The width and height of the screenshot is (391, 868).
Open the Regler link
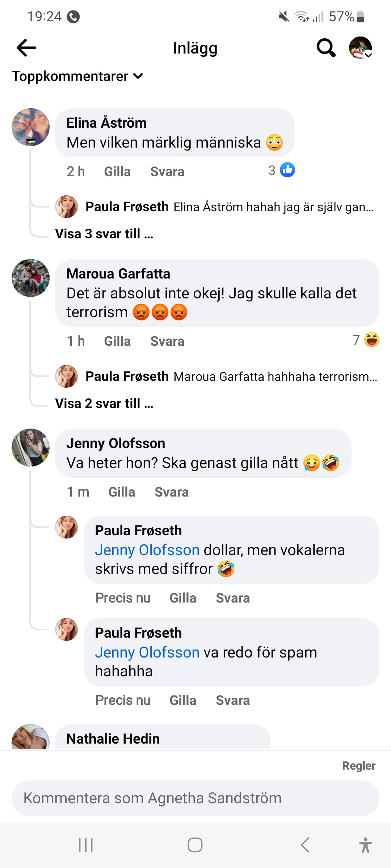pyautogui.click(x=358, y=766)
